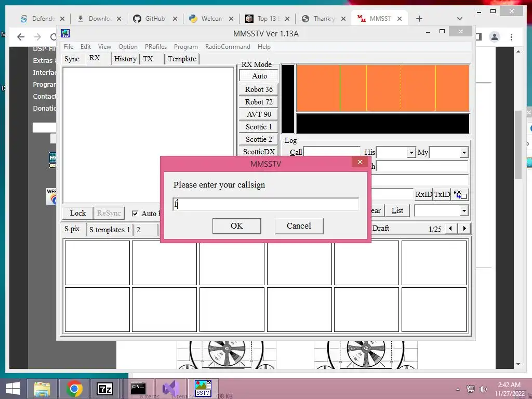Open Visual Studio from the taskbar
The image size is (532, 399).
170,389
